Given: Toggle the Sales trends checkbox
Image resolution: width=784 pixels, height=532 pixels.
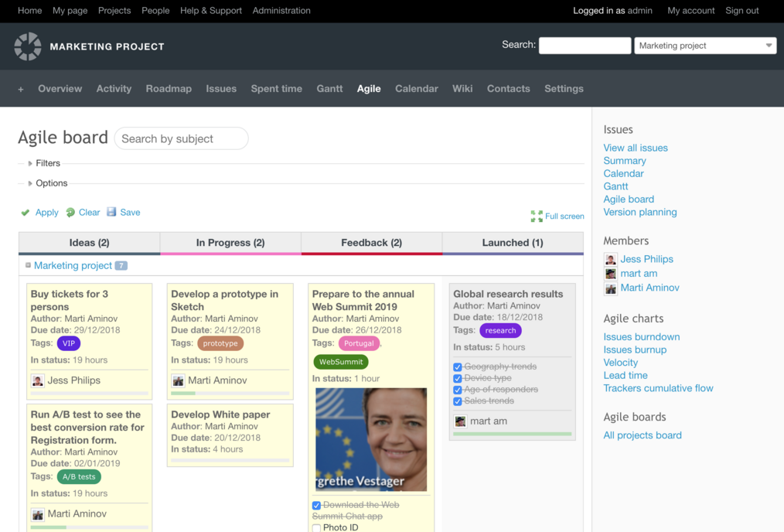Looking at the screenshot, I should coord(458,401).
